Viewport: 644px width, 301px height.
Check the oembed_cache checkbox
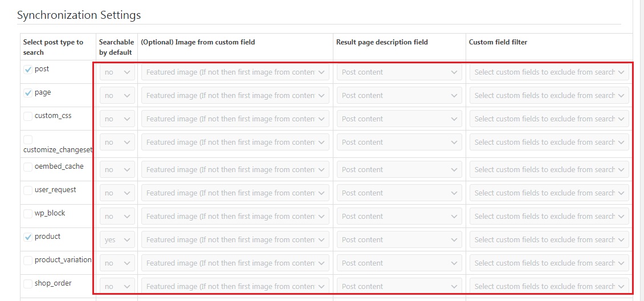pyautogui.click(x=28, y=167)
